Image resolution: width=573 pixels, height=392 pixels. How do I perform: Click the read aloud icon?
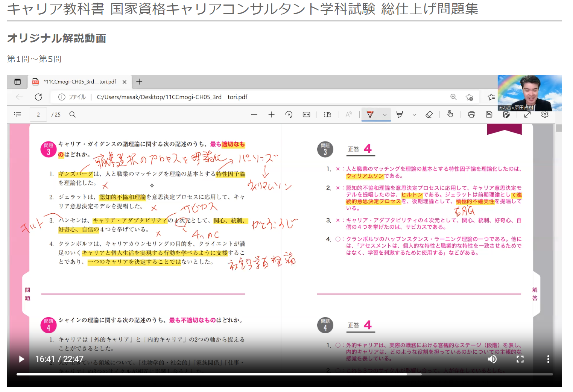coord(349,114)
